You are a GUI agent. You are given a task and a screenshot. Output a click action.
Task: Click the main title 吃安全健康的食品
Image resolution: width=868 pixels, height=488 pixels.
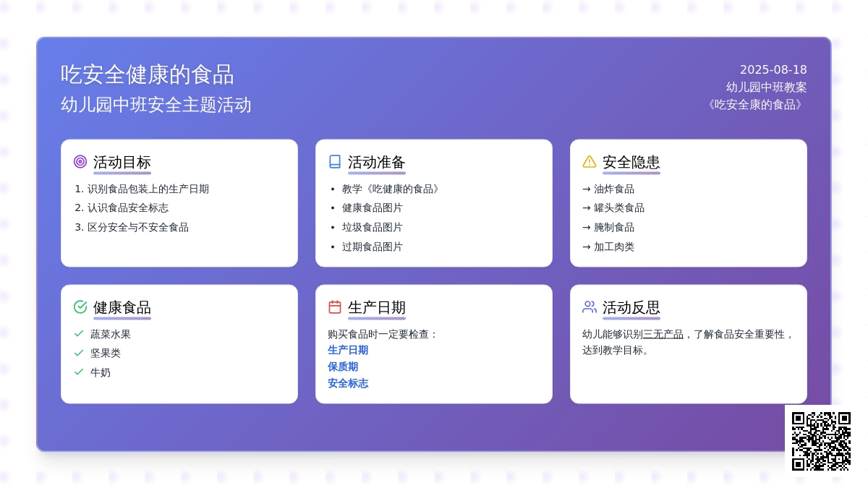tap(148, 74)
